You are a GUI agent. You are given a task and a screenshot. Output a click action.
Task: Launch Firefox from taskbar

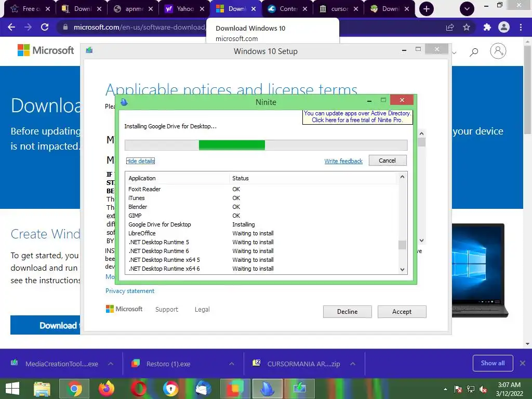(x=107, y=389)
